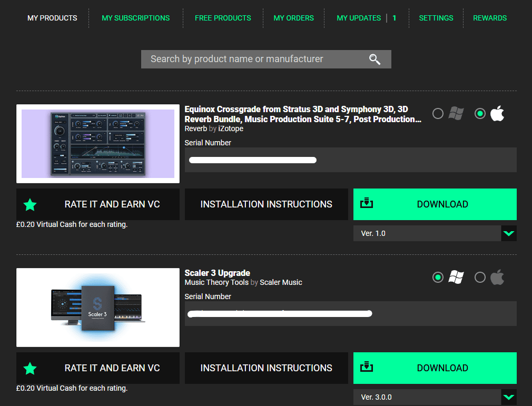Go to the Free Products tab
The width and height of the screenshot is (532, 406).
coord(223,18)
